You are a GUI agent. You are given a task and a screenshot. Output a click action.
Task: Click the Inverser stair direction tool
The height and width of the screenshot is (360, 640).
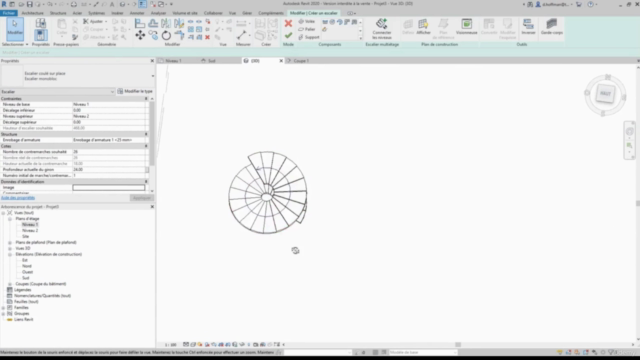point(528,27)
